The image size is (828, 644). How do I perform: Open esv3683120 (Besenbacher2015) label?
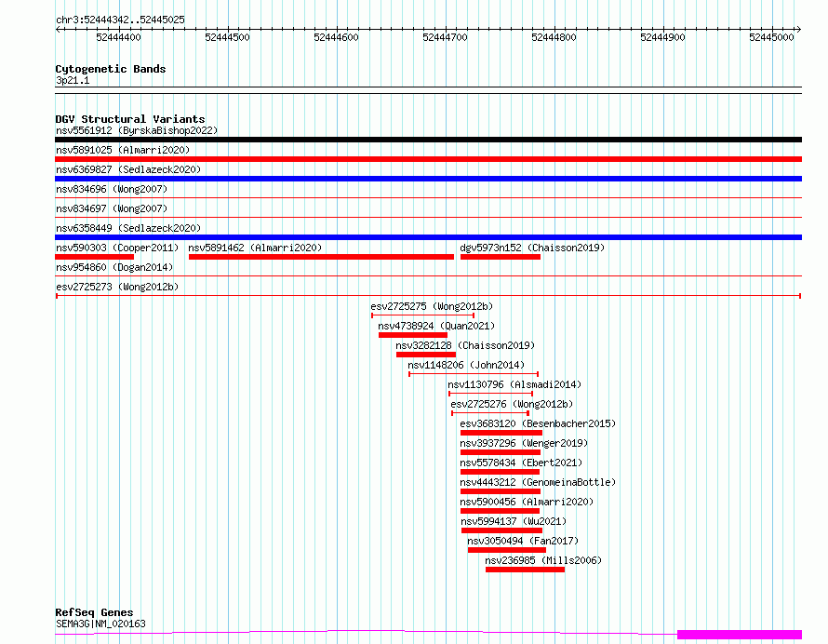[538, 423]
